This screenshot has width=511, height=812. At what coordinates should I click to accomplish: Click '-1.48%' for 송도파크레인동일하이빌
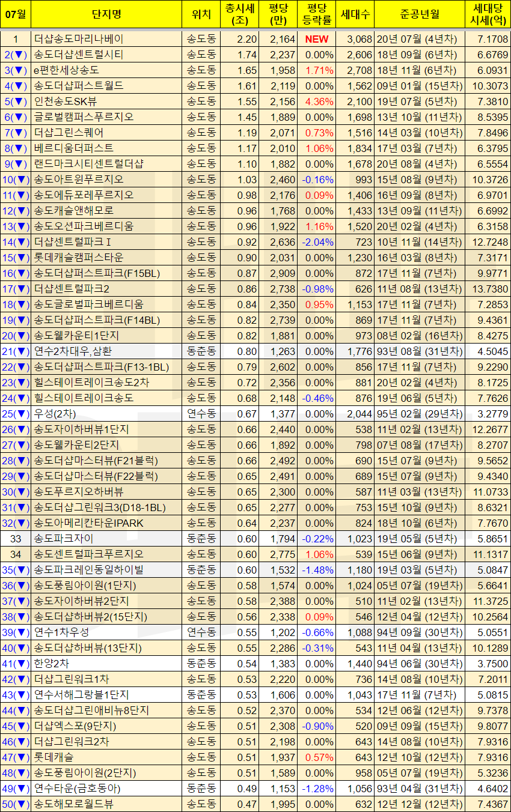(x=319, y=570)
